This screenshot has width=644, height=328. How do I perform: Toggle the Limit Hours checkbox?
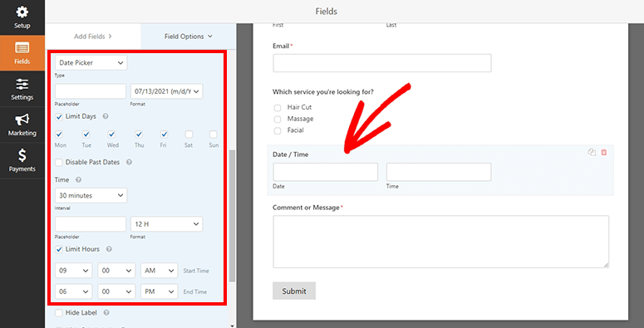[59, 249]
